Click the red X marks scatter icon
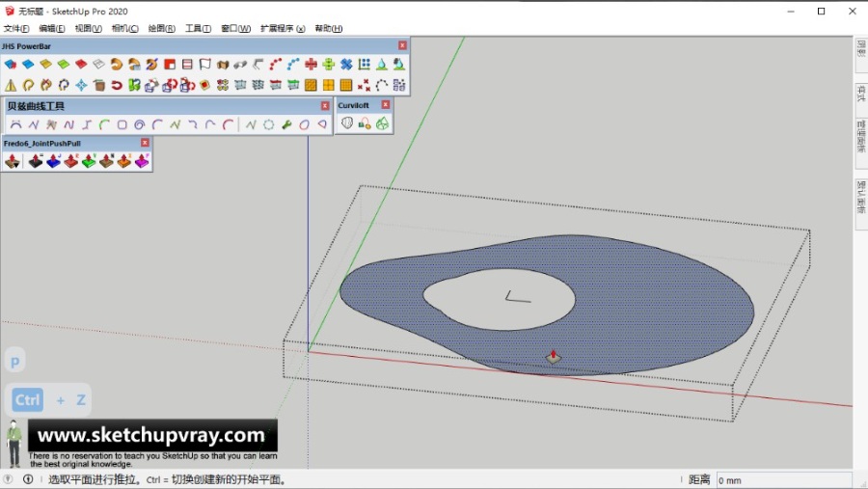The width and height of the screenshot is (868, 489). coord(364,85)
